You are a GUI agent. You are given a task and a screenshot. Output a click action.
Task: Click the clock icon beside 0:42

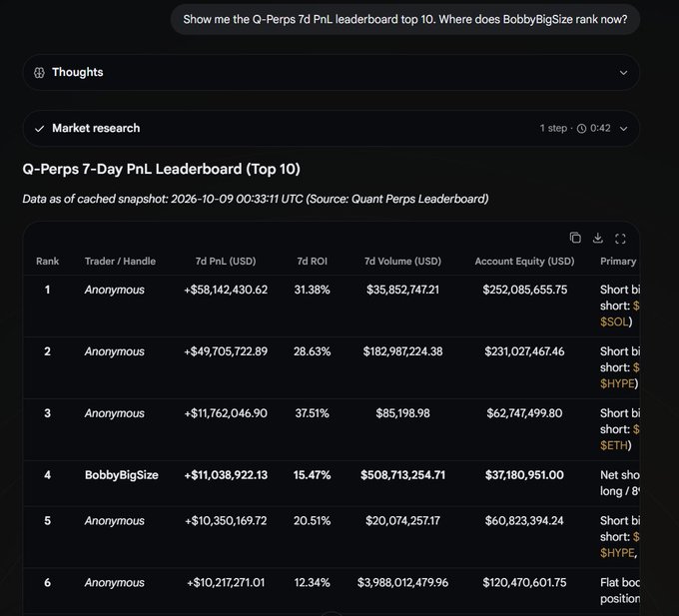581,128
